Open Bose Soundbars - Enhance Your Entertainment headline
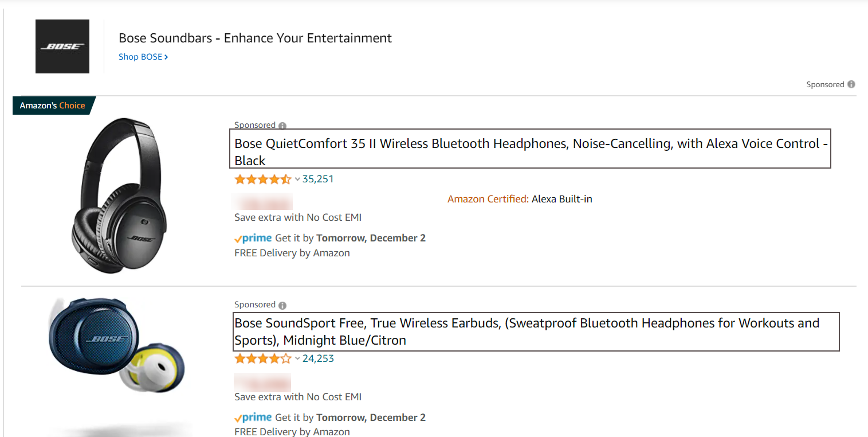The image size is (868, 437). pos(255,38)
